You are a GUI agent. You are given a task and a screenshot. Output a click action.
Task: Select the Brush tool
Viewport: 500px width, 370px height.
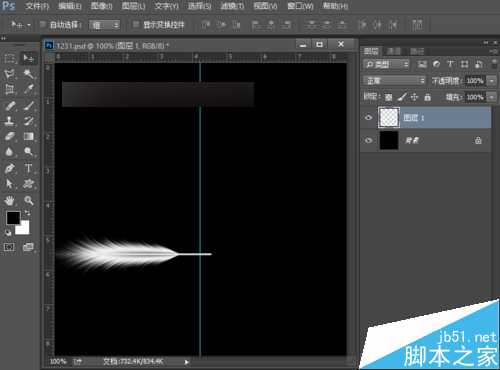[x=29, y=106]
